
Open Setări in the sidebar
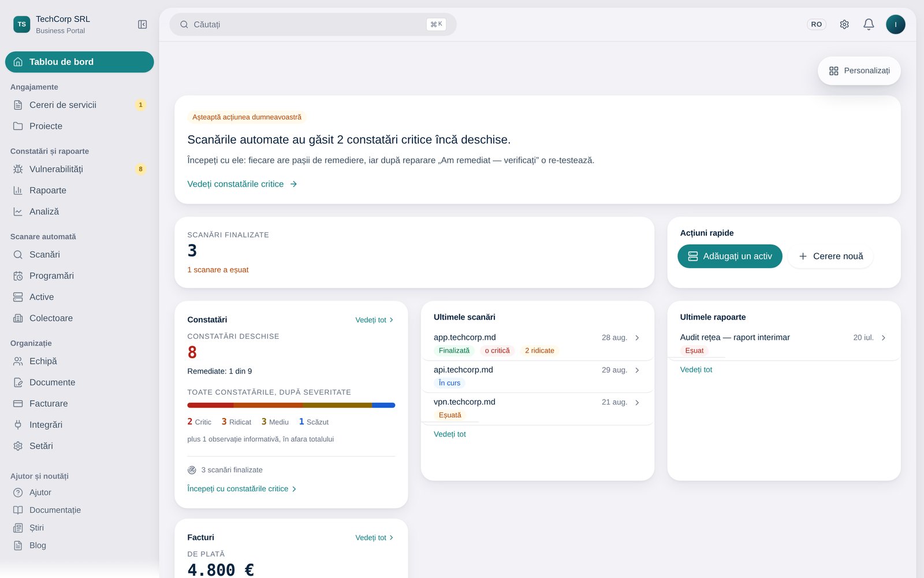80,446
